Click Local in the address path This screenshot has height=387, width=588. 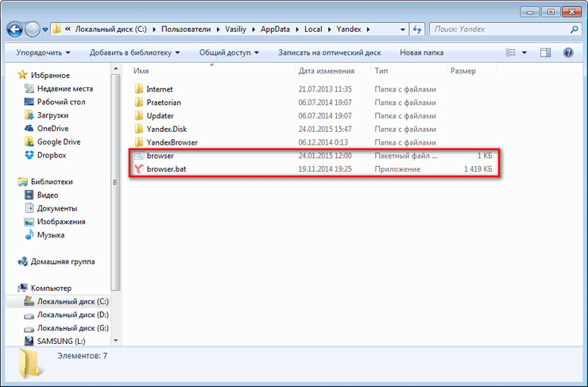click(313, 29)
